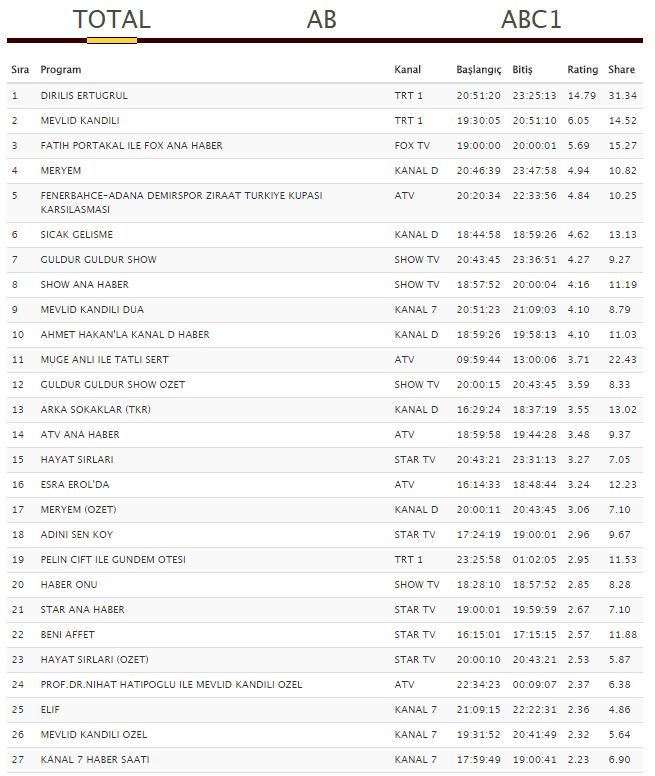The width and height of the screenshot is (655, 776).
Task: Click the Share column header
Action: point(621,70)
